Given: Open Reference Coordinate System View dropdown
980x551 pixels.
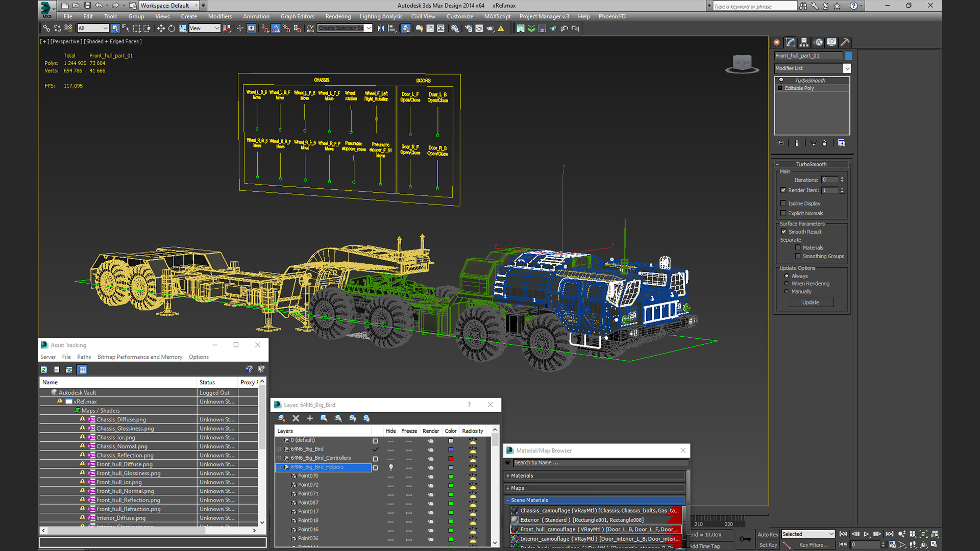Looking at the screenshot, I should click(204, 28).
